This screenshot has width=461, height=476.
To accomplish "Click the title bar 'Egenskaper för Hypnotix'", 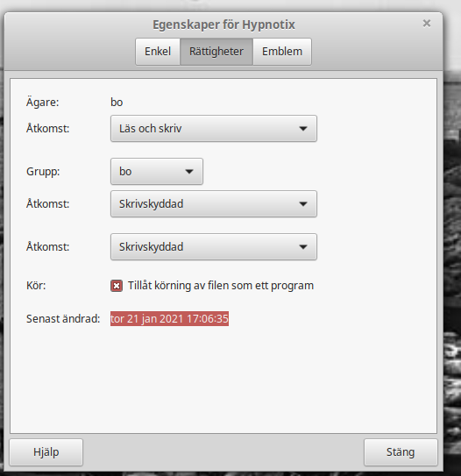I will pos(223,25).
